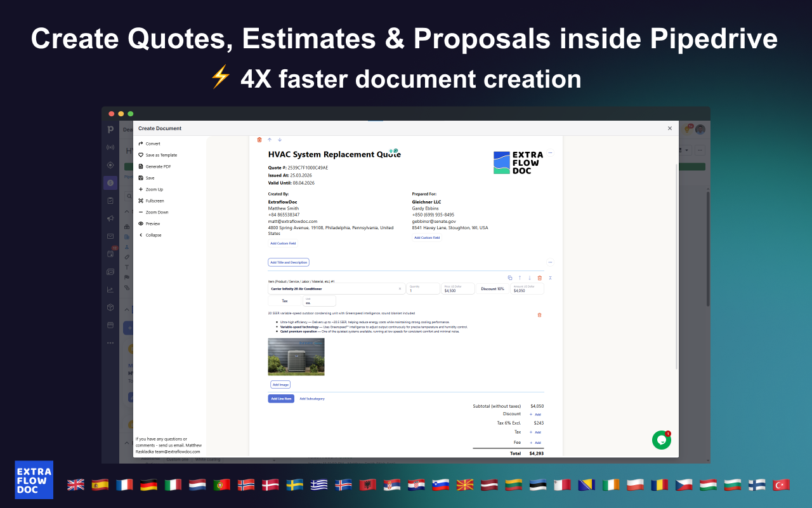Click the Add Line Item button
812x508 pixels.
[280, 398]
